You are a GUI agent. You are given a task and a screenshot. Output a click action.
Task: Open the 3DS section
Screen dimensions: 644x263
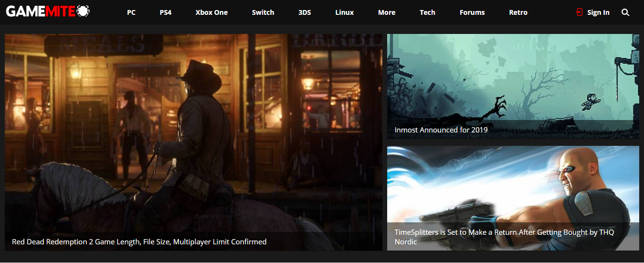[305, 12]
